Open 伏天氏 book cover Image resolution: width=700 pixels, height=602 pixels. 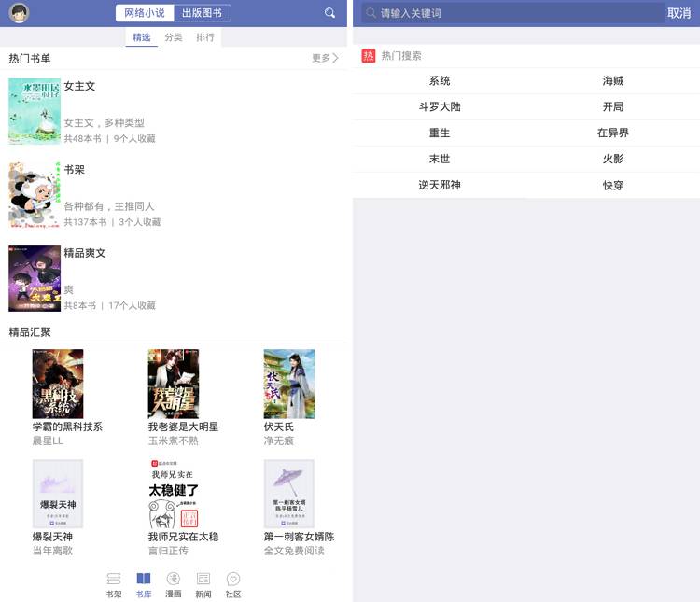coord(289,384)
